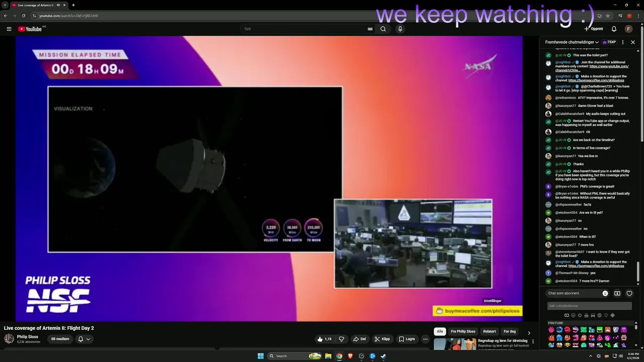Viewport: 644px width, 362px height.
Task: Dislike the video with thumbs down
Action: tap(342, 339)
